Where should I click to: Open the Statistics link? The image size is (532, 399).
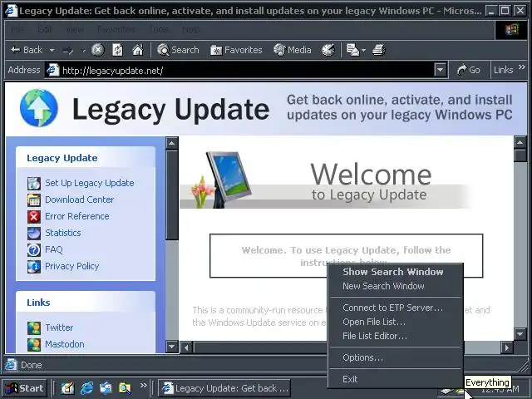point(63,233)
